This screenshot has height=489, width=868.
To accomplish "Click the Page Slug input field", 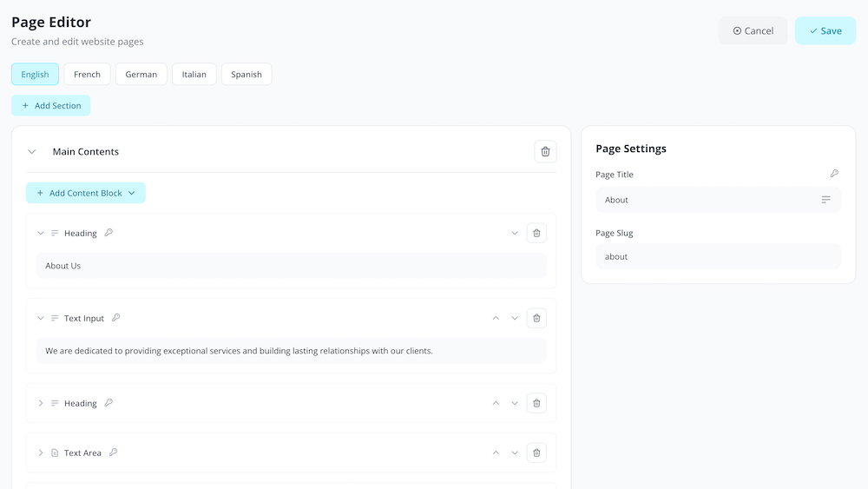I will pyautogui.click(x=718, y=256).
